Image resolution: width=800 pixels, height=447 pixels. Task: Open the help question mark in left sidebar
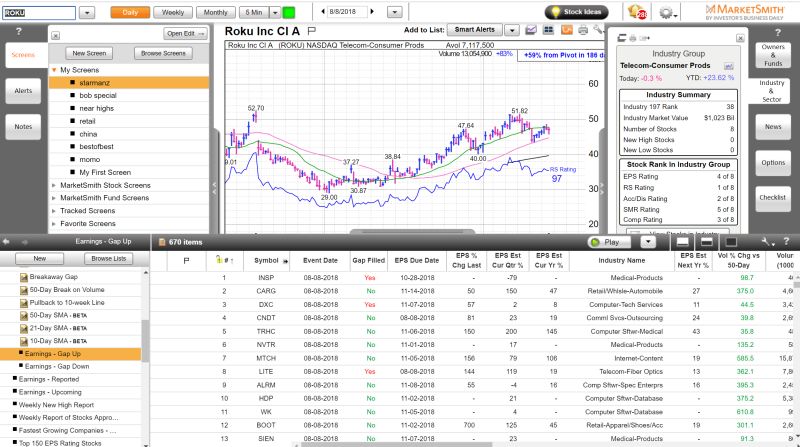(x=19, y=32)
